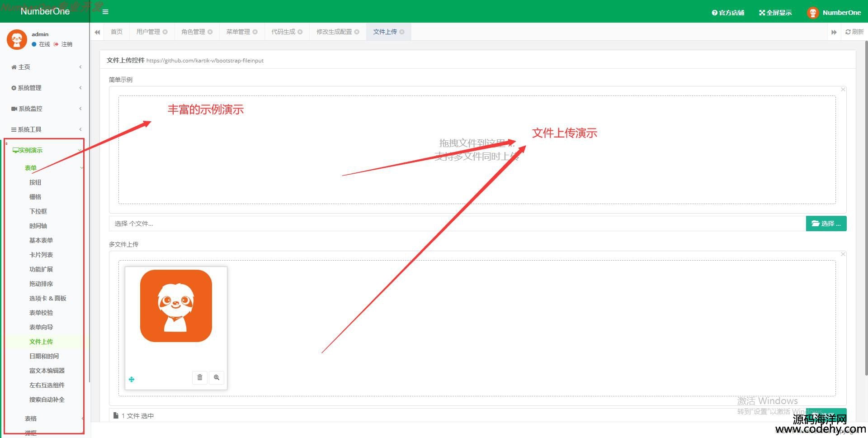Viewport: 868px width, 438px height.
Task: Switch to the 角色管理 tab
Action: click(193, 32)
